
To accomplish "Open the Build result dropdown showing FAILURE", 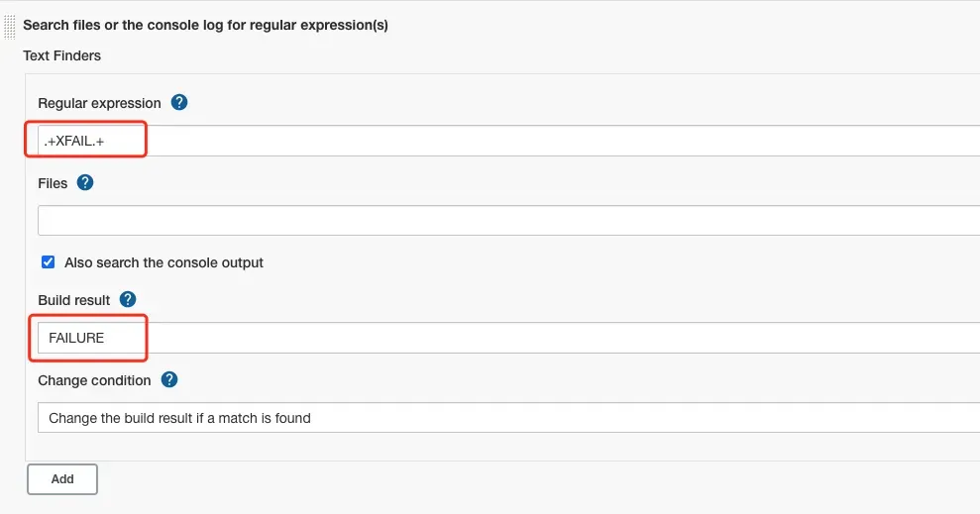I will pyautogui.click(x=508, y=338).
